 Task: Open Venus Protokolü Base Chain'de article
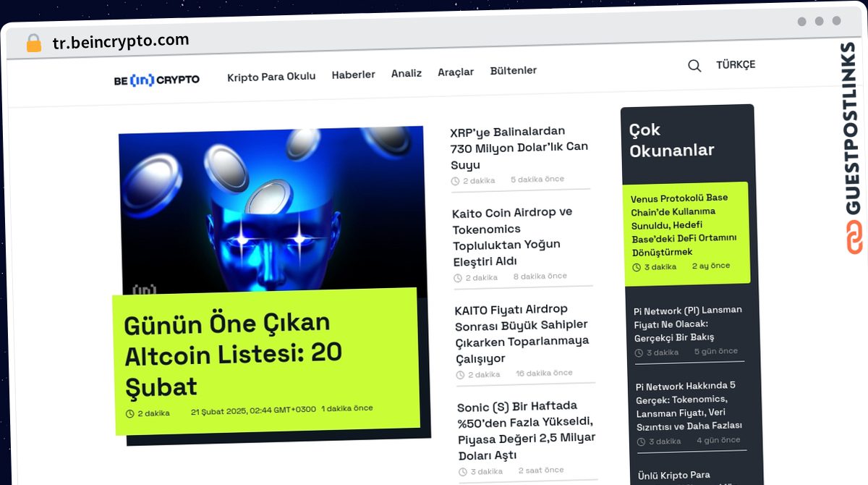point(684,224)
